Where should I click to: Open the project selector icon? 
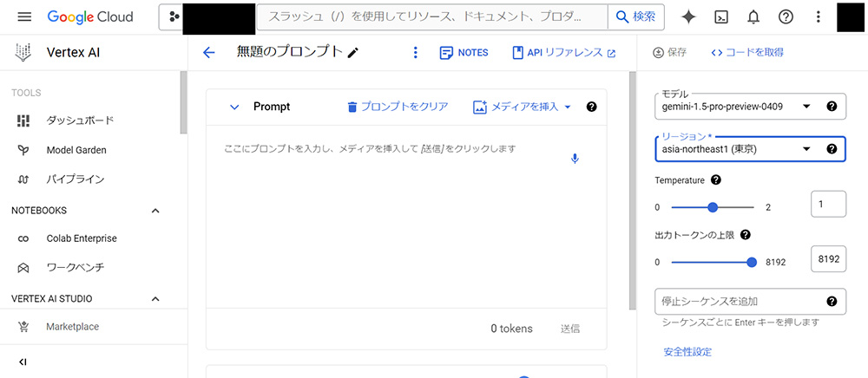pyautogui.click(x=174, y=17)
